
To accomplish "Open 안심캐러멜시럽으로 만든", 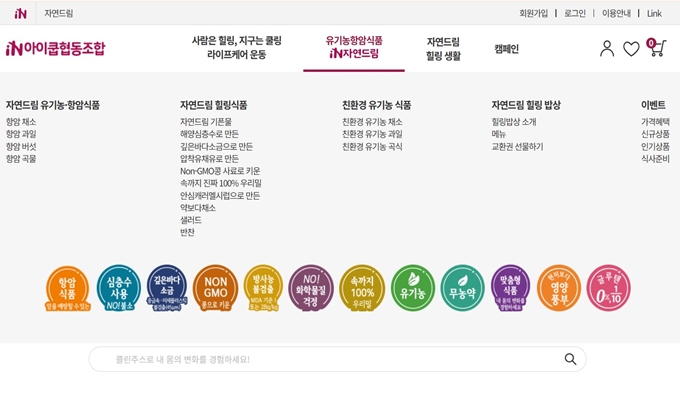I will (220, 196).
